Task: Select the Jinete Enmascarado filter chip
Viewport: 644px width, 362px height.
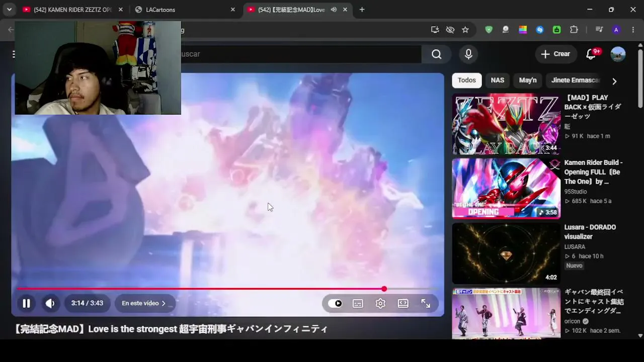Action: click(x=576, y=80)
